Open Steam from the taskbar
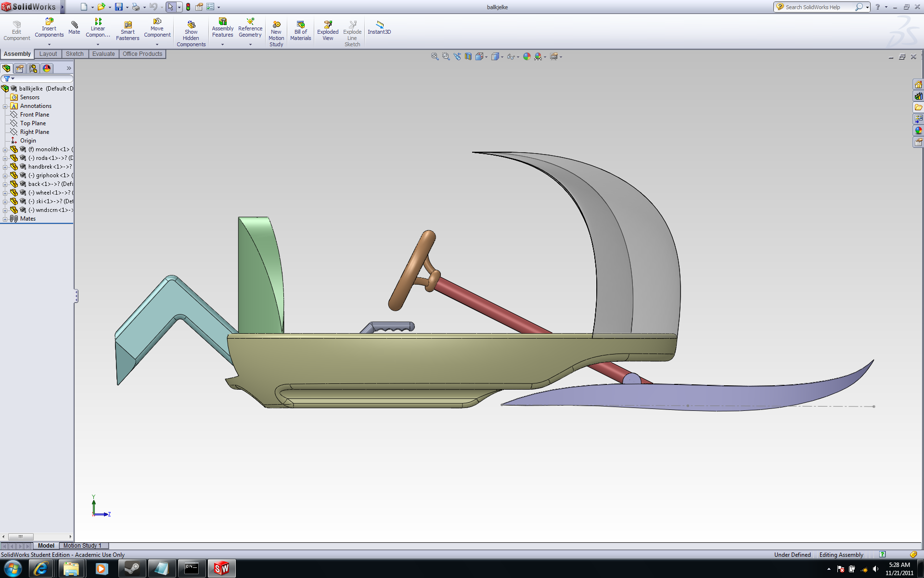 coord(131,569)
